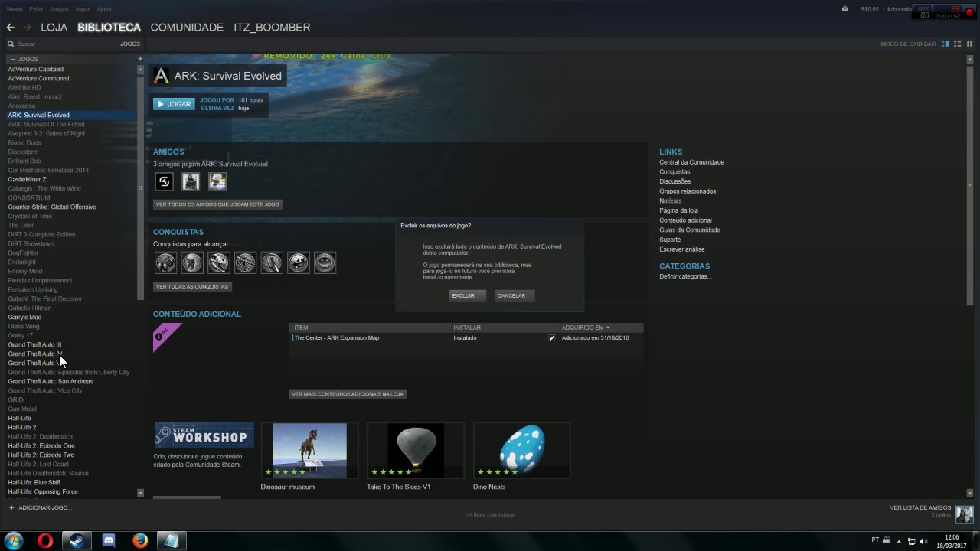The height and width of the screenshot is (551, 980).
Task: Open the fourth achievement icon
Action: tap(245, 262)
